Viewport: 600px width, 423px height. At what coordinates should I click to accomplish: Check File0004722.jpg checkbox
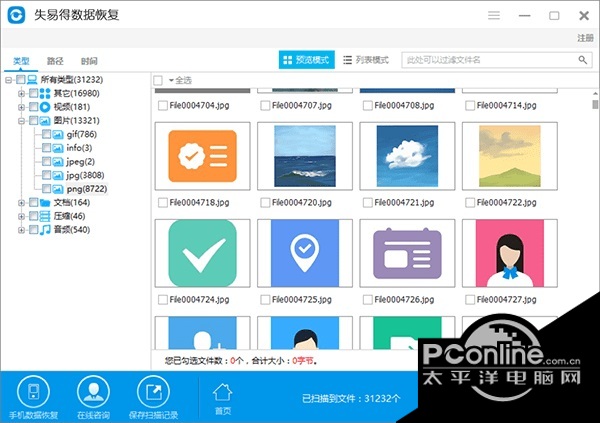point(470,203)
